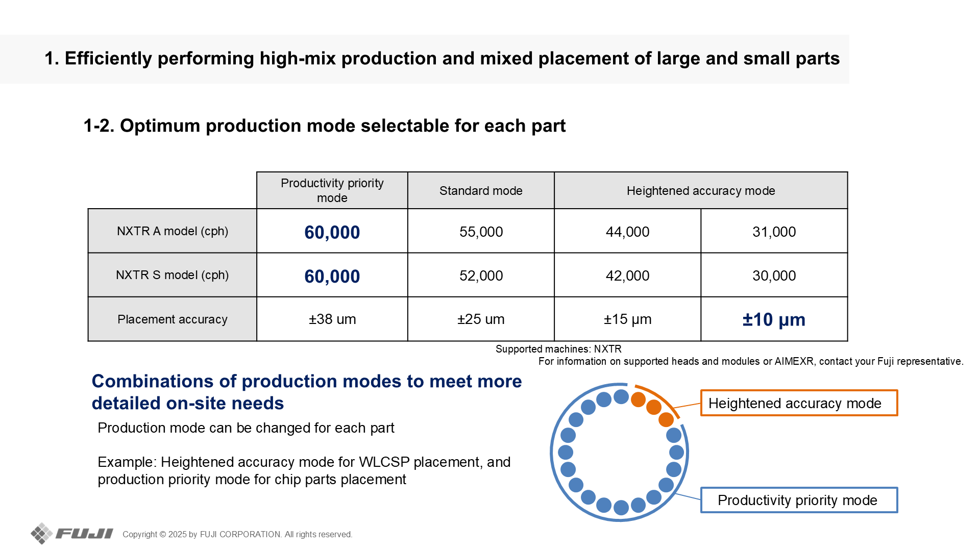Click the 52,000 cell value
Screen dimensions: 980x551
click(x=481, y=275)
